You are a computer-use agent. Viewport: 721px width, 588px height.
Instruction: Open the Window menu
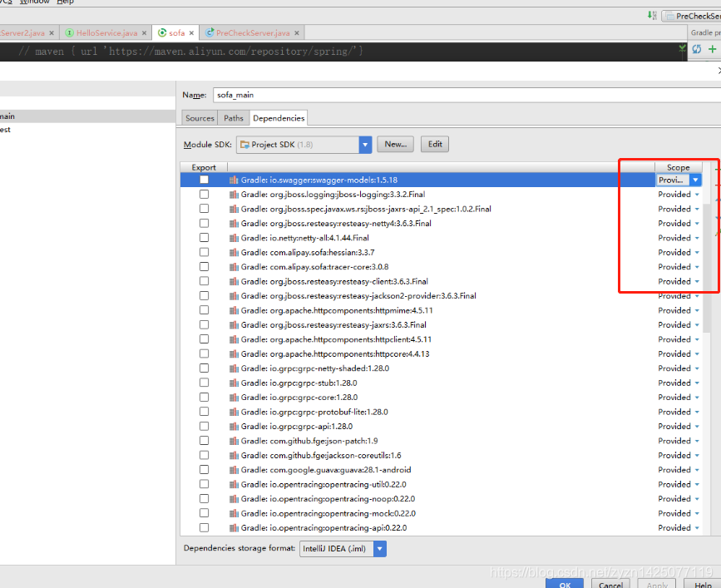coord(34,2)
